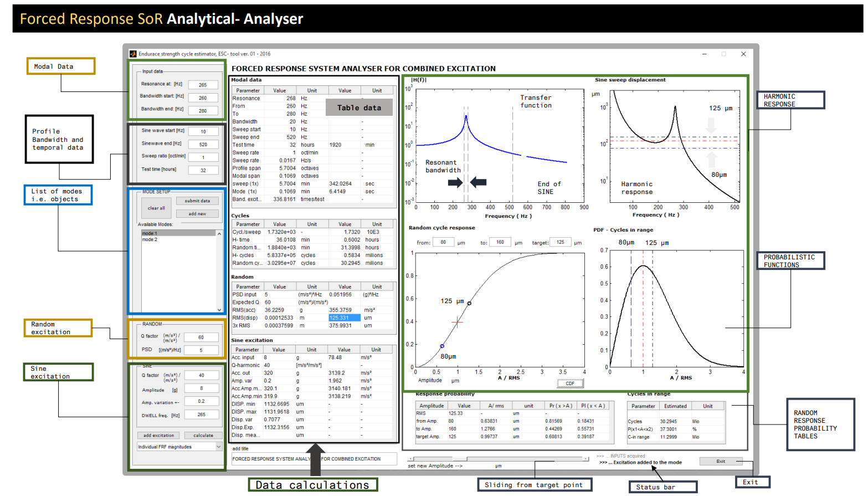Click 'A/ rms' column header
Screen dimensions: 868x496
click(x=496, y=406)
